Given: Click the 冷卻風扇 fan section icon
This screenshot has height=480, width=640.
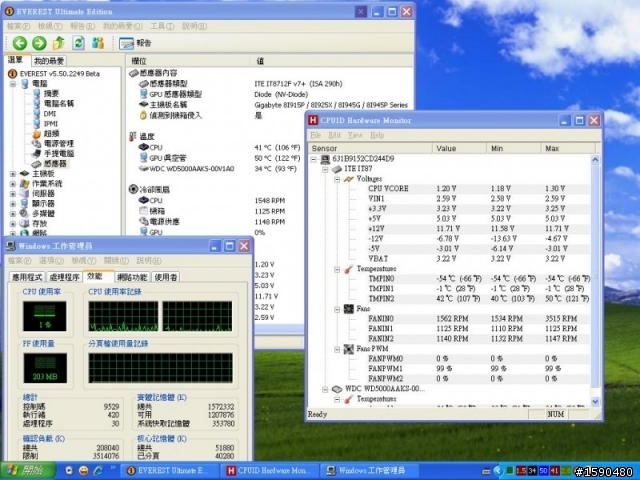Looking at the screenshot, I should coord(133,189).
